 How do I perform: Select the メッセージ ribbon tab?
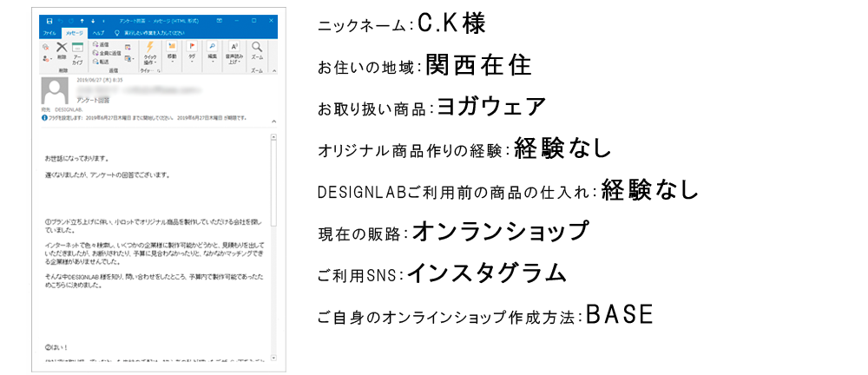pyautogui.click(x=74, y=31)
